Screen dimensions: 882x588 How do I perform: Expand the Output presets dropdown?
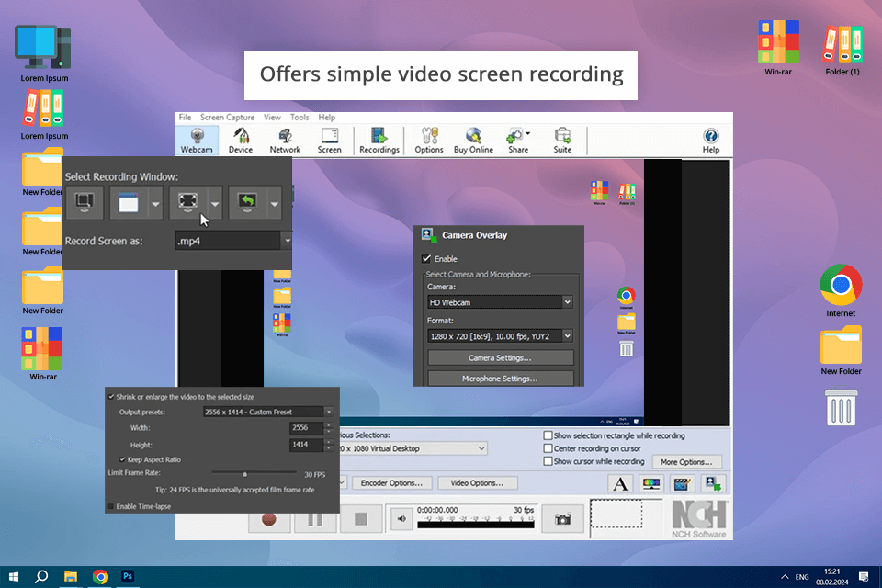(328, 413)
